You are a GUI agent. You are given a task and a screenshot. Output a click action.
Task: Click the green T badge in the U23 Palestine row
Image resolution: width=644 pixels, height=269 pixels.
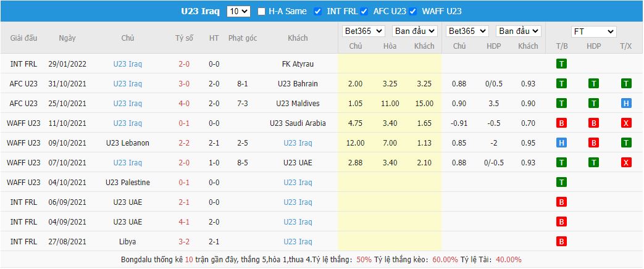click(562, 182)
